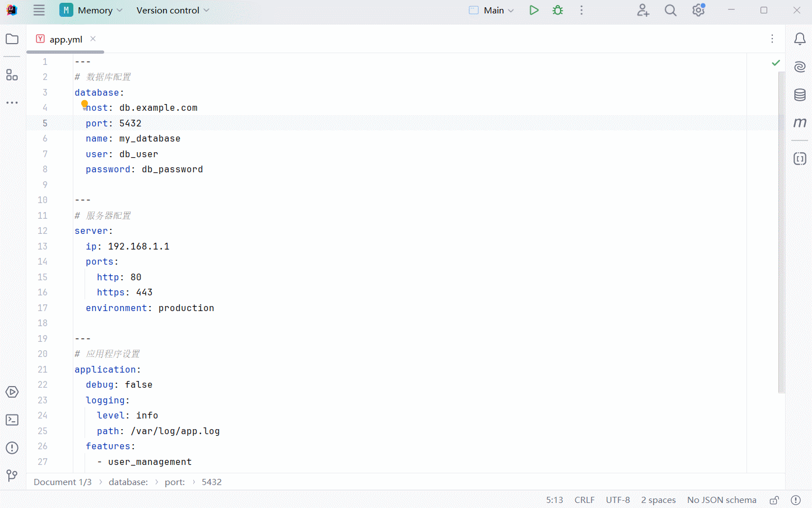Click the No JSON schema status widget

(721, 500)
